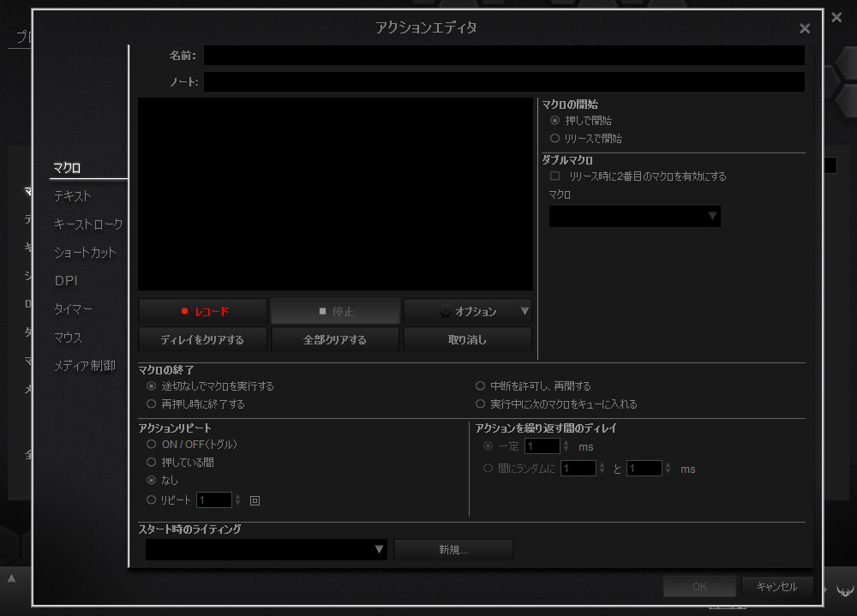Click the OK button
Viewport: 857px width, 616px height.
click(699, 587)
